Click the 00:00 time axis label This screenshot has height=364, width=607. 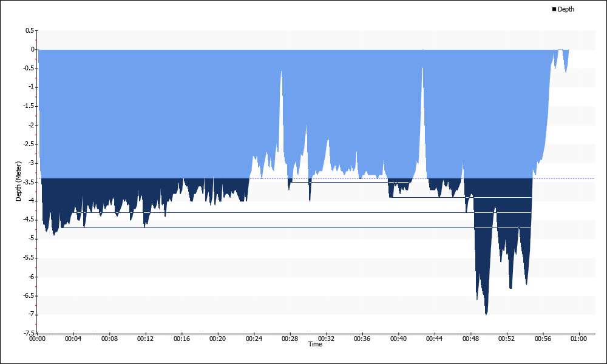37,339
